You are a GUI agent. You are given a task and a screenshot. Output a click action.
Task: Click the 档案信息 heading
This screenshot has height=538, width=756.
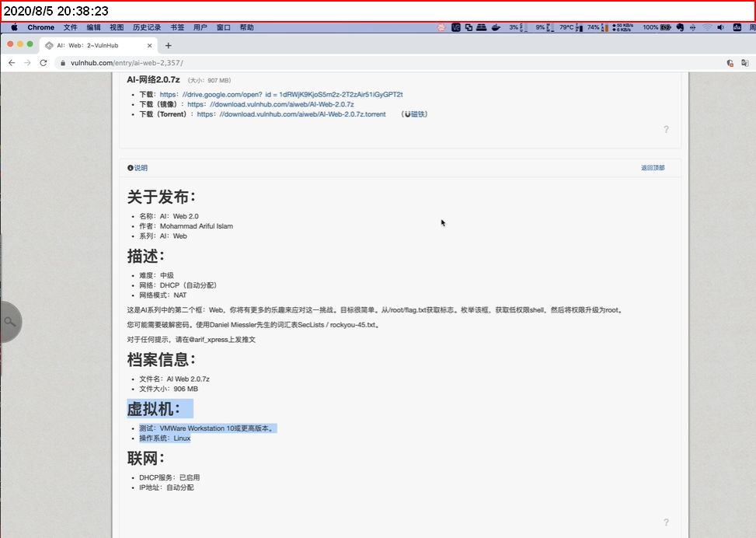(x=162, y=359)
